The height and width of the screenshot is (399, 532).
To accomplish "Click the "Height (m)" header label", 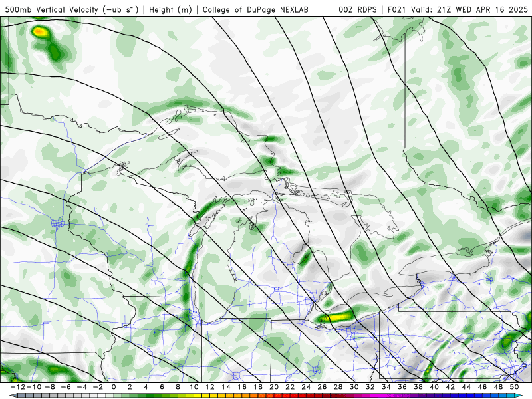I will [170, 9].
